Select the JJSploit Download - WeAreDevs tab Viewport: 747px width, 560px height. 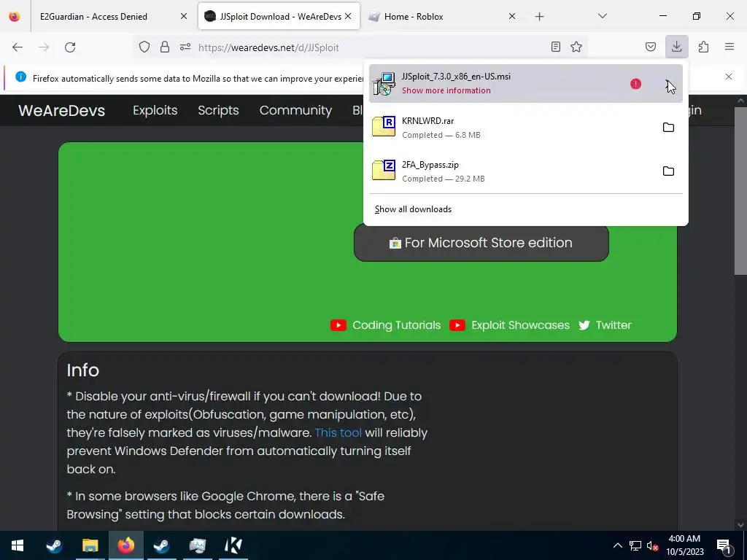[280, 17]
